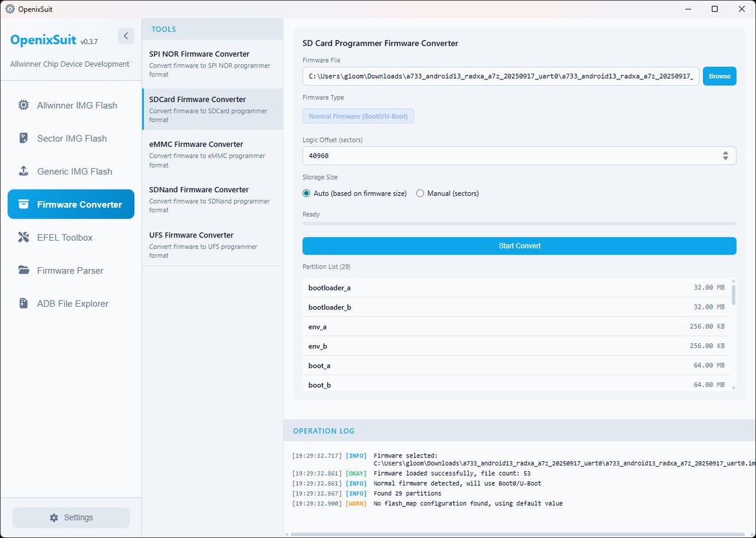Select the SPI NOR Firmware Converter tool
The height and width of the screenshot is (538, 756).
click(212, 64)
